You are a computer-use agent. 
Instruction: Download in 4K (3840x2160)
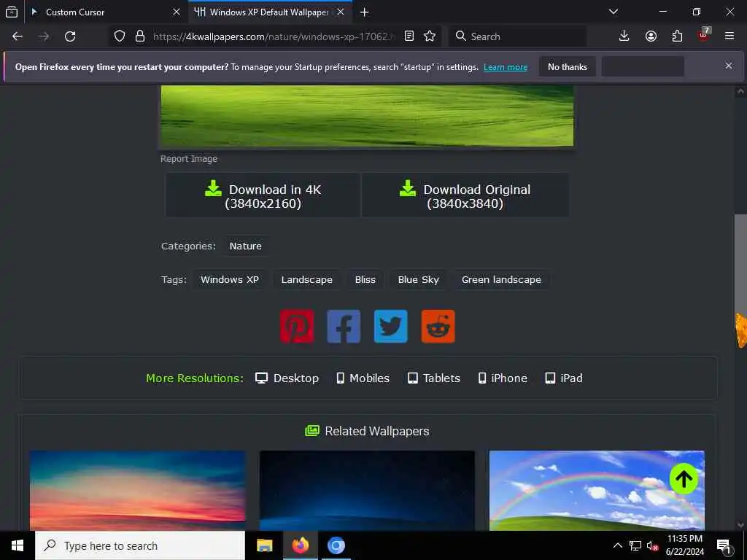tap(263, 195)
